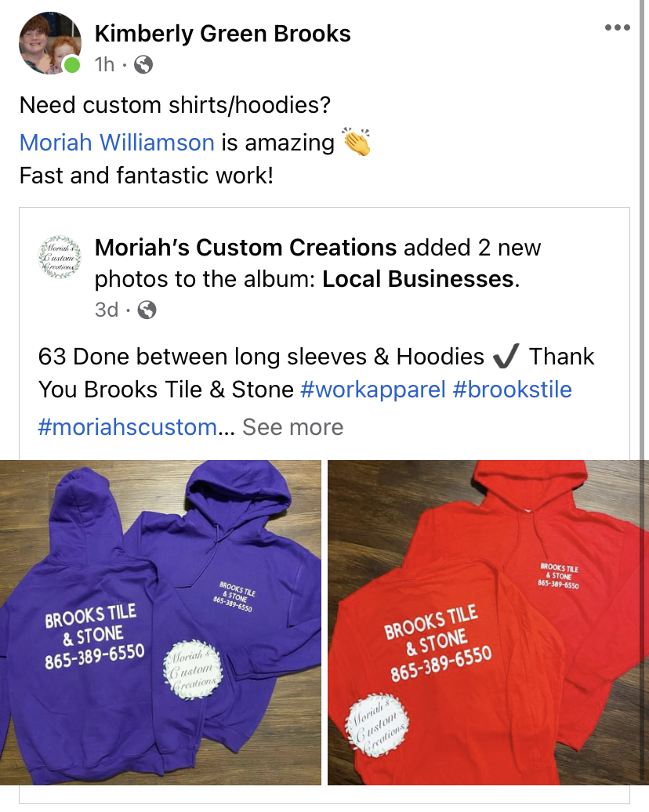Expand the post text with See more
Viewport: 649px width, 812px height.
click(292, 427)
